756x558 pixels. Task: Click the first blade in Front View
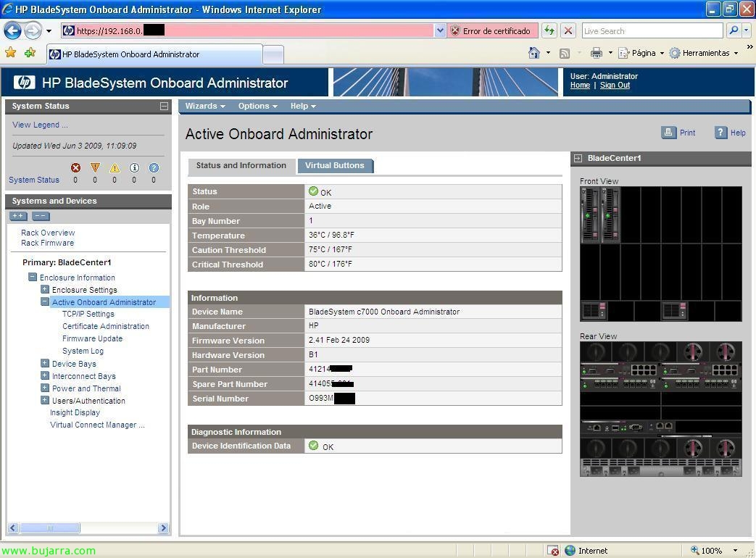(x=591, y=215)
